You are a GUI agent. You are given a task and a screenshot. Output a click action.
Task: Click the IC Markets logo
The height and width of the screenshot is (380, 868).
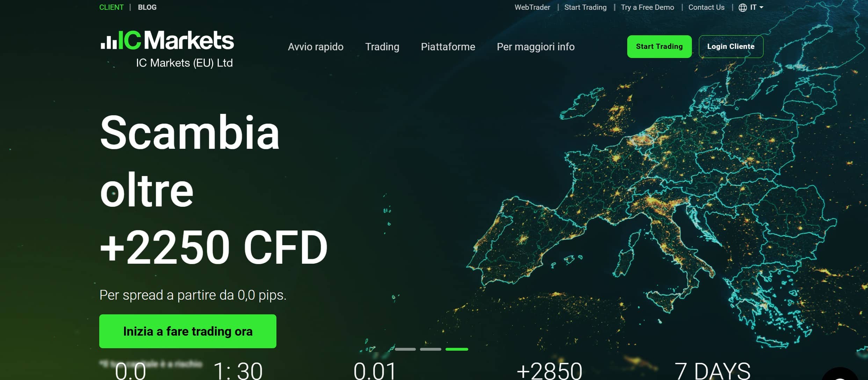pyautogui.click(x=167, y=41)
